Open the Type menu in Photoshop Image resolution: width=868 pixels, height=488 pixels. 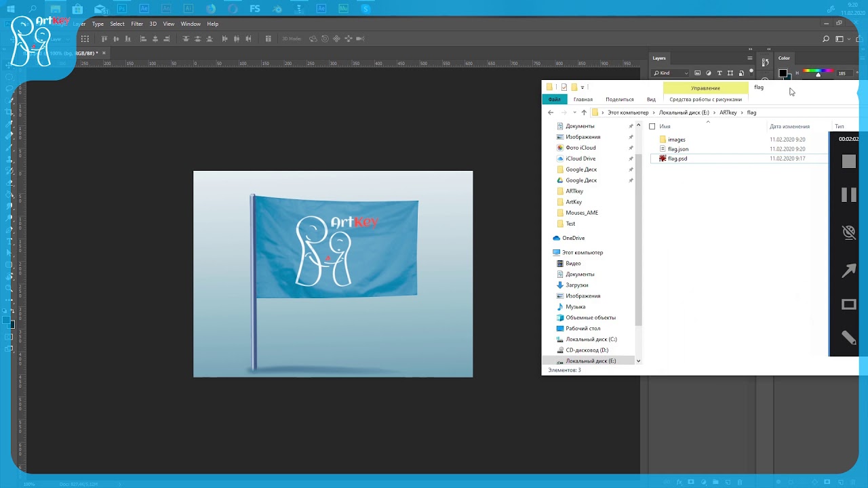click(98, 24)
